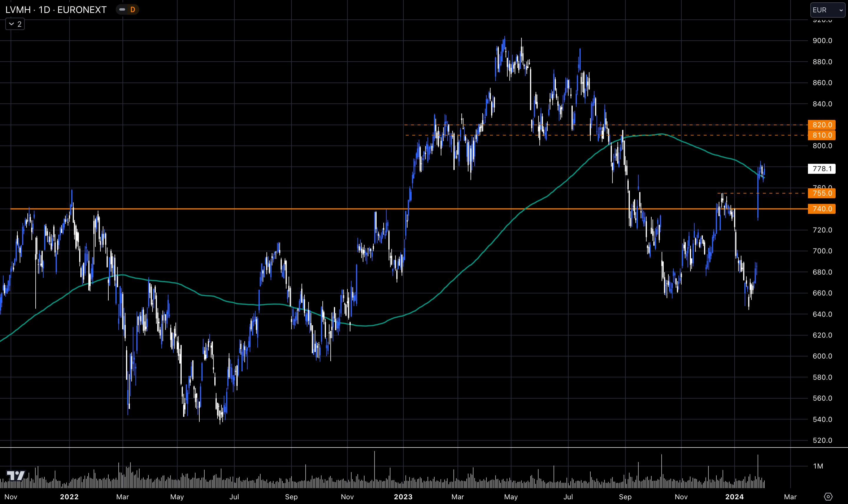Image resolution: width=848 pixels, height=504 pixels.
Task: Select the 810.0 orange price label
Action: 821,135
